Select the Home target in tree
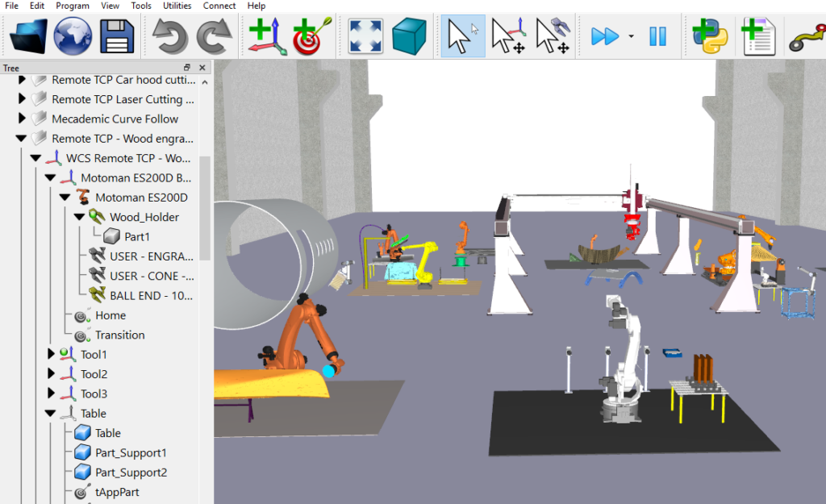This screenshot has height=504, width=826. (x=111, y=315)
